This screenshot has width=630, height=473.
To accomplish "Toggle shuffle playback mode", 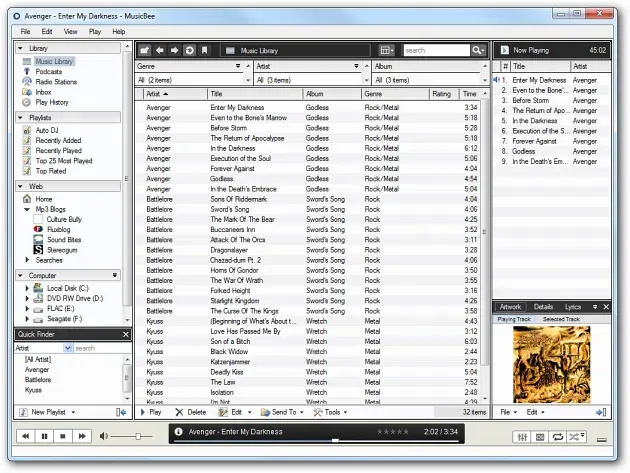I will coord(575,436).
